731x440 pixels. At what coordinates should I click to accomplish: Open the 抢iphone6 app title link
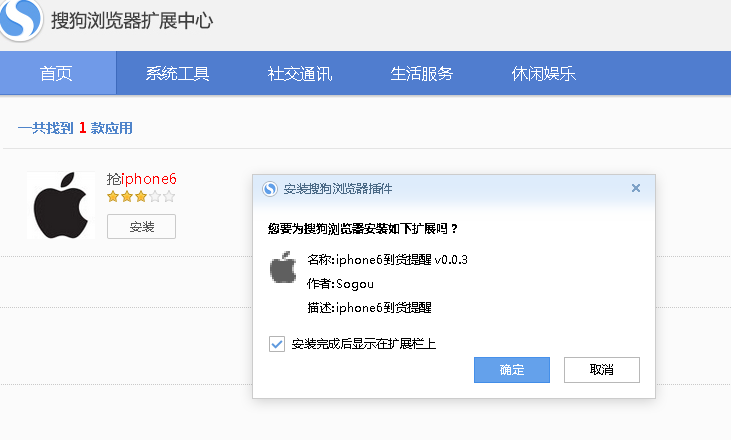point(142,179)
